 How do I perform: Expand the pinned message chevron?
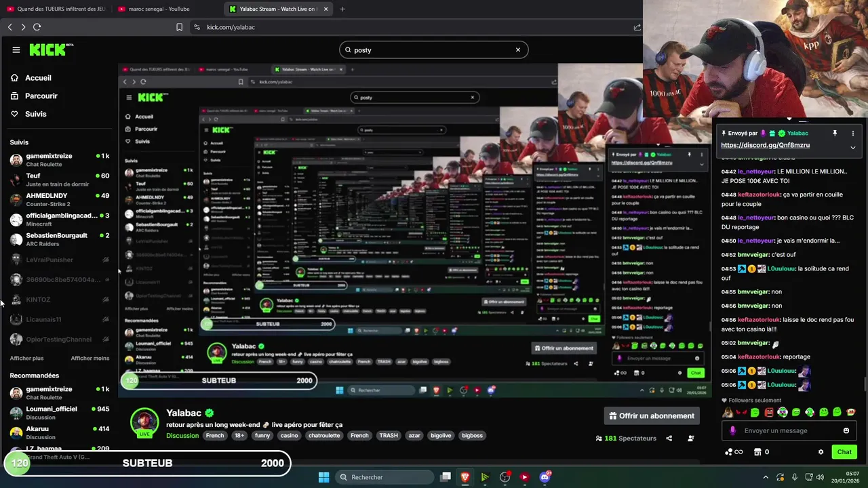point(852,147)
